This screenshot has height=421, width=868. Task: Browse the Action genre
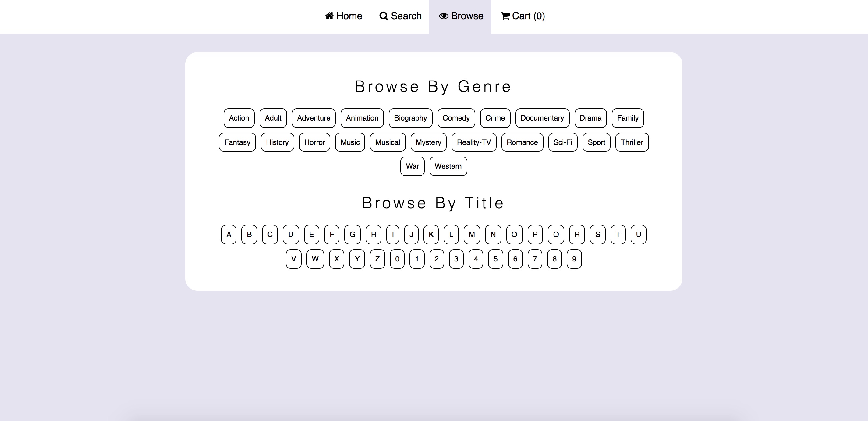click(239, 118)
